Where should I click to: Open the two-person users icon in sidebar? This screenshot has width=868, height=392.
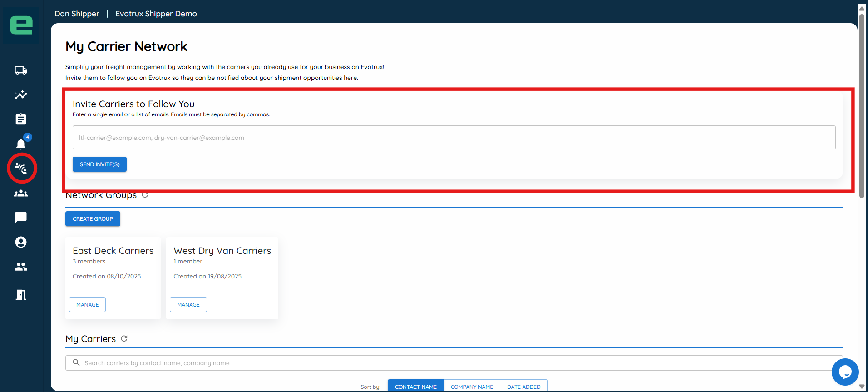coord(21,267)
